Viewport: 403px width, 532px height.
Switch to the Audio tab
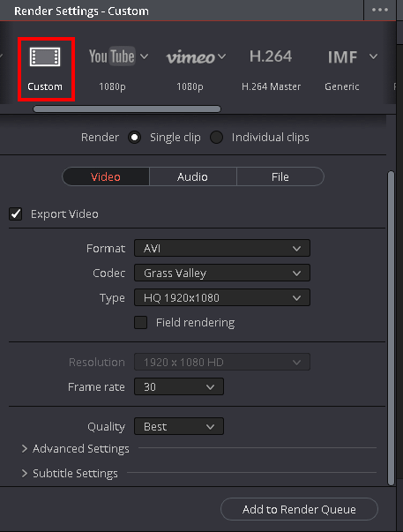(x=192, y=176)
